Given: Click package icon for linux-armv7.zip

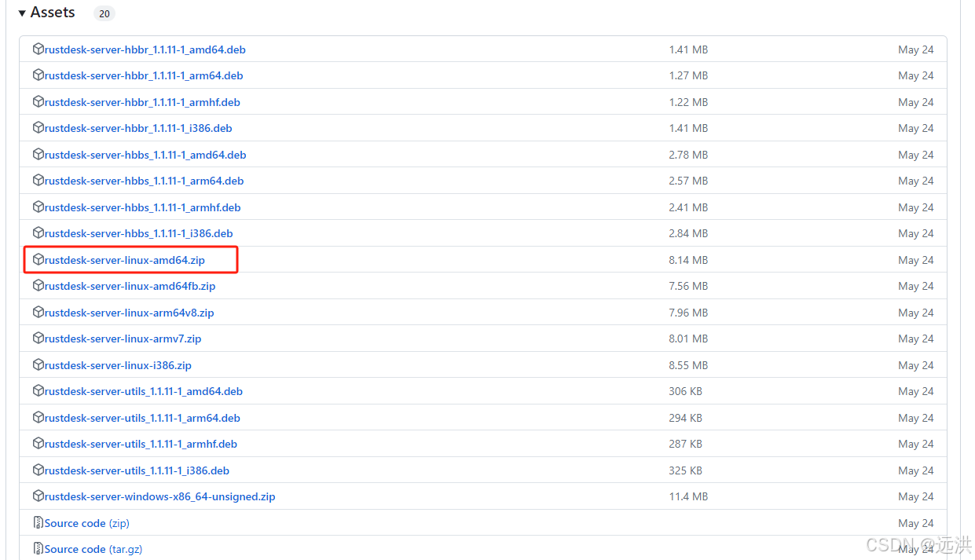Looking at the screenshot, I should [38, 339].
